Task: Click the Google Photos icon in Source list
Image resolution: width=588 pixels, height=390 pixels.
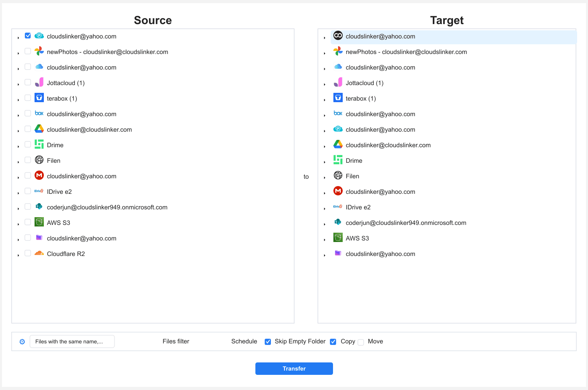Action: (x=39, y=51)
